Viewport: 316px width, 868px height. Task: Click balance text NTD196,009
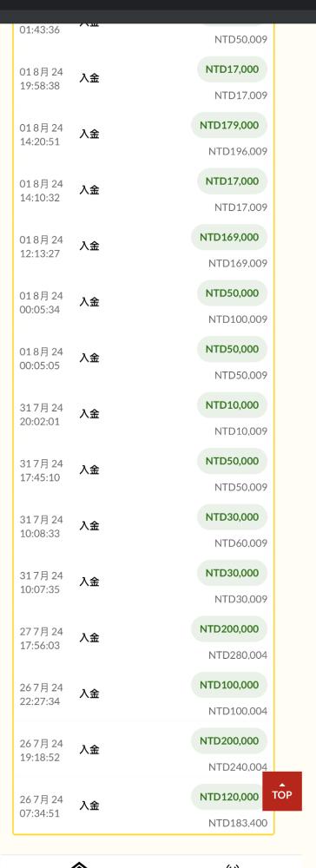(x=238, y=151)
